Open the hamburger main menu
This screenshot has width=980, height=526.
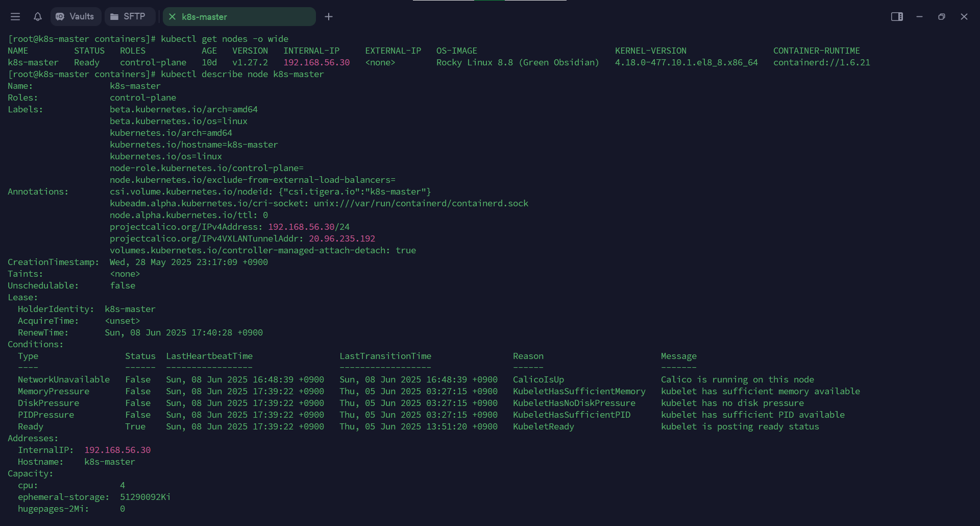coord(15,17)
